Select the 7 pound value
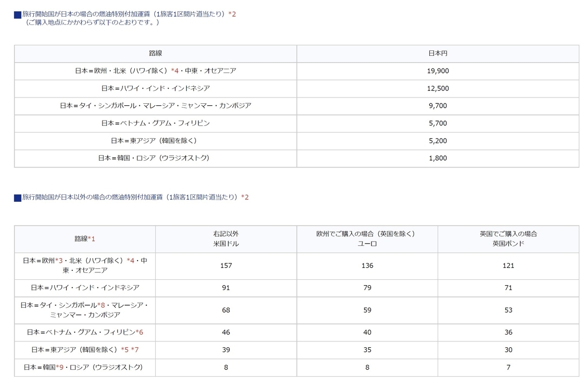 pyautogui.click(x=508, y=367)
